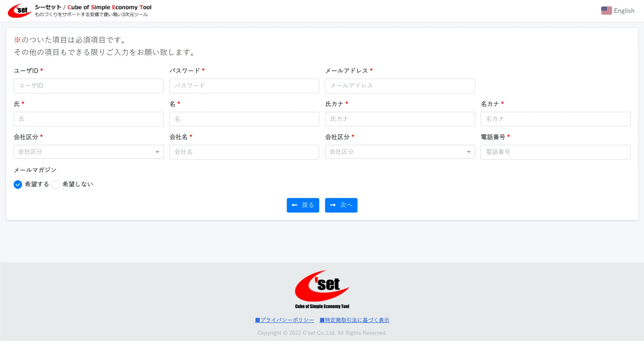Open the second 会社区分 dropdown beside 電話番号
The width and height of the screenshot is (644, 341).
(x=400, y=152)
